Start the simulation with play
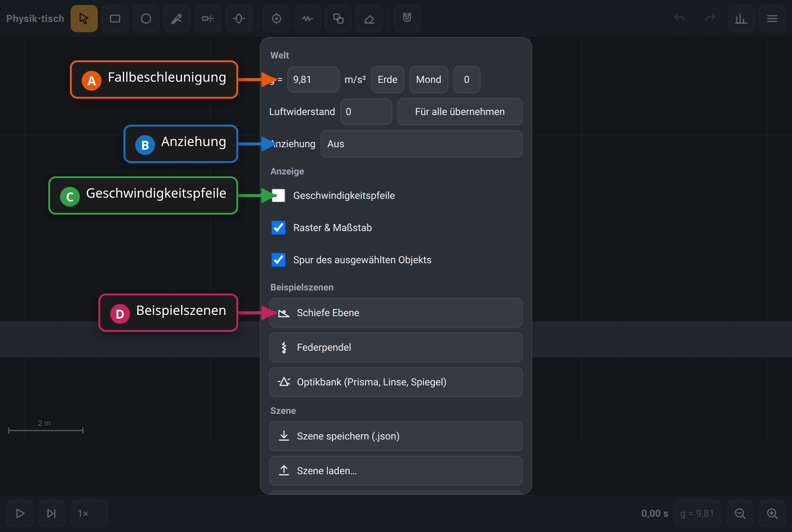This screenshot has height=532, width=792. tap(20, 513)
